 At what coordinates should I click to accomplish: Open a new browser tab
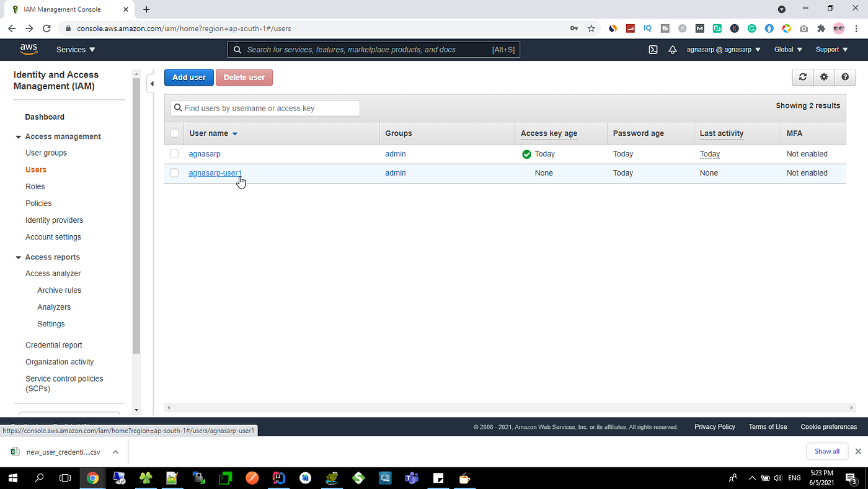146,9
